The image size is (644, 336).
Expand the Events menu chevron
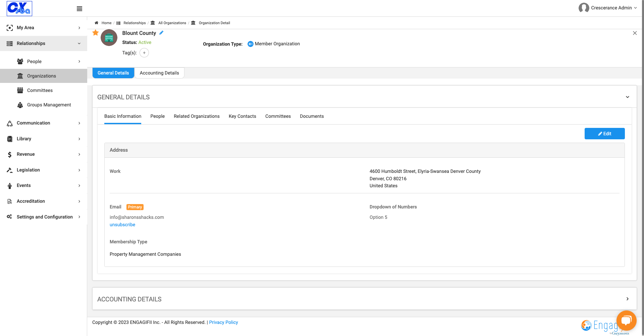(79, 186)
